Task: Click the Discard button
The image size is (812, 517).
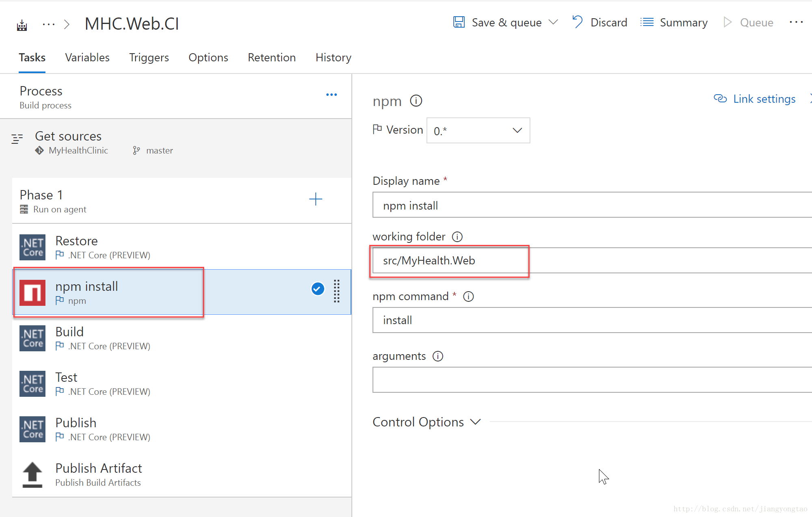Action: tap(600, 22)
